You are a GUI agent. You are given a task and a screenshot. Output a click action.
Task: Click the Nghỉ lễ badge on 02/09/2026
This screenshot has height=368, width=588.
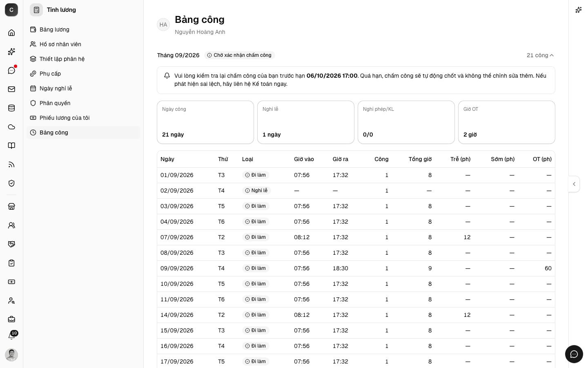pyautogui.click(x=256, y=191)
